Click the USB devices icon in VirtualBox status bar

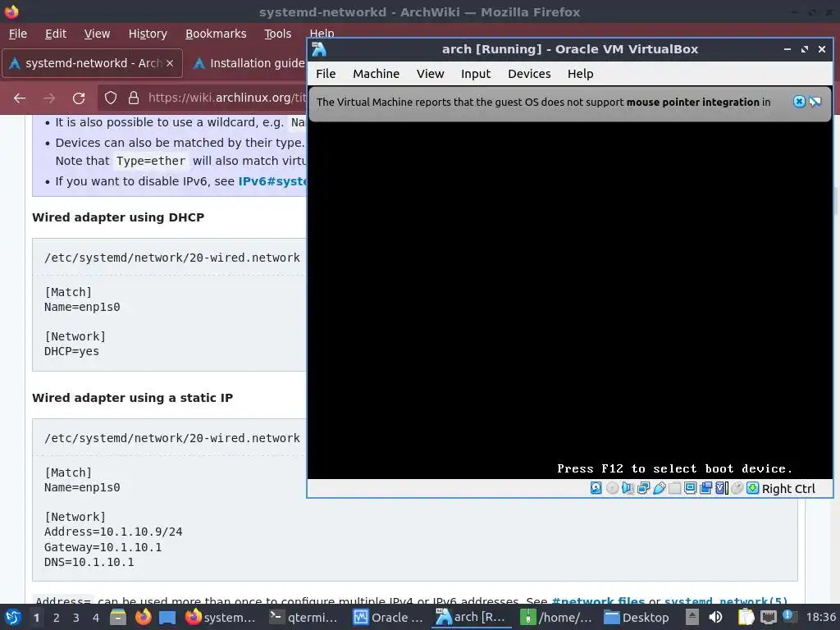[659, 488]
